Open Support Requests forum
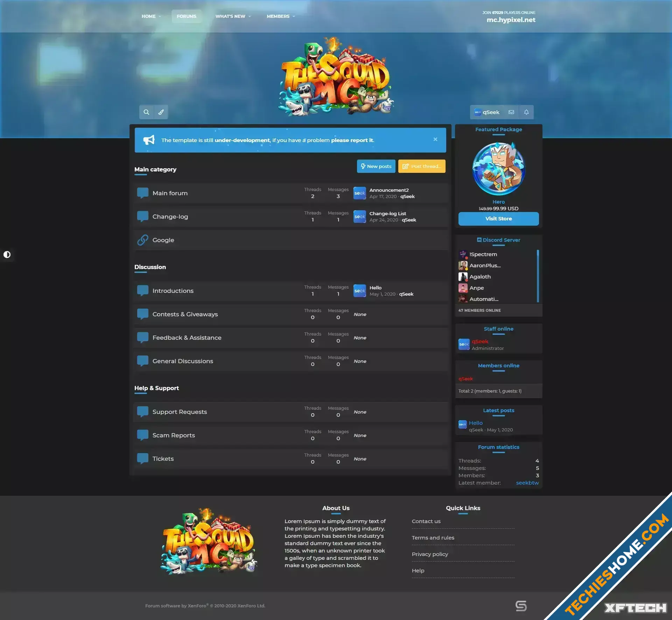 tap(180, 412)
